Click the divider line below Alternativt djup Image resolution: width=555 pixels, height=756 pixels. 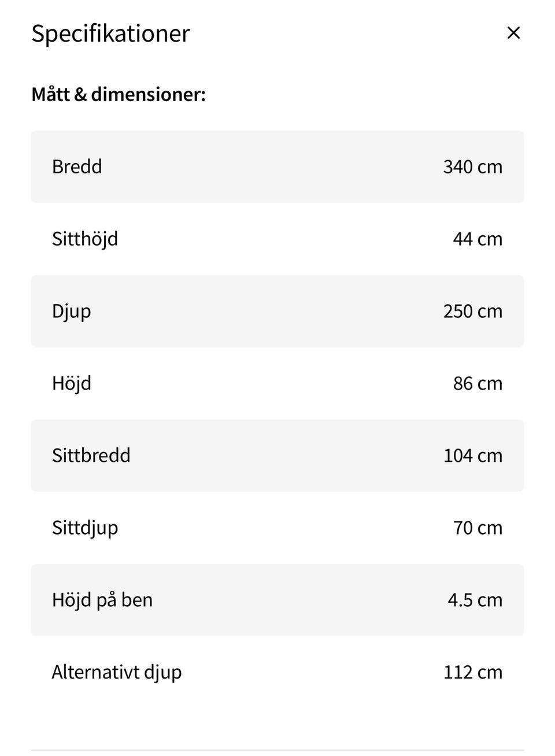coord(277,750)
